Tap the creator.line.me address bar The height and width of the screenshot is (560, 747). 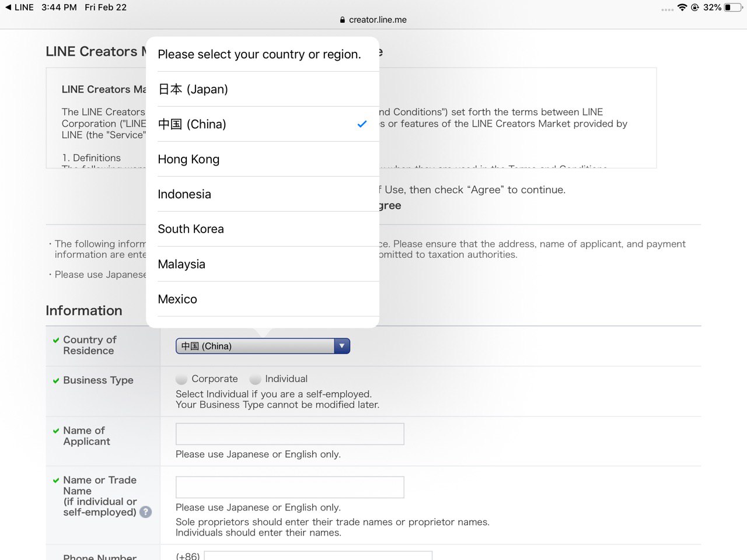[373, 20]
